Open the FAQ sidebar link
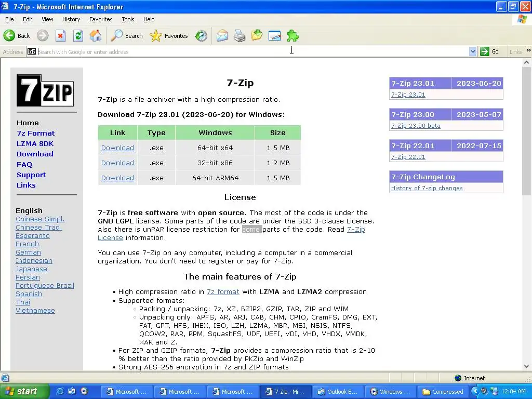The width and height of the screenshot is (532, 399). (24, 165)
